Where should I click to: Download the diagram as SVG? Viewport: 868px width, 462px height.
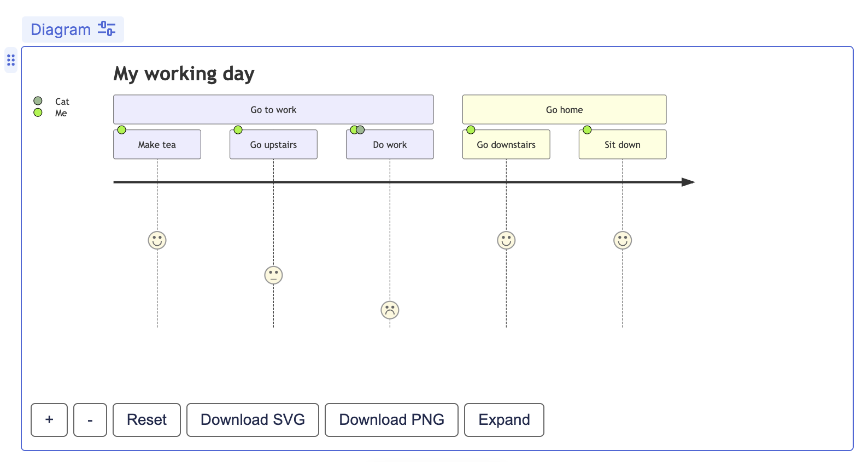(x=253, y=420)
